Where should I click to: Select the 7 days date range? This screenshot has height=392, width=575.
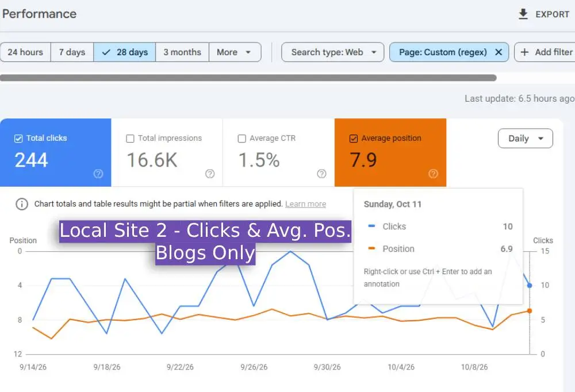[72, 52]
